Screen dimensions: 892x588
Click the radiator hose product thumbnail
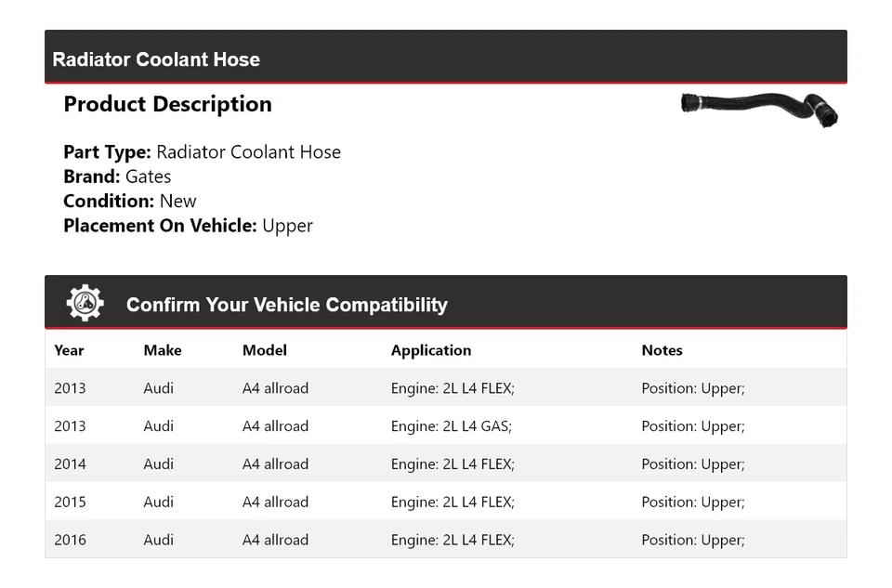[759, 109]
